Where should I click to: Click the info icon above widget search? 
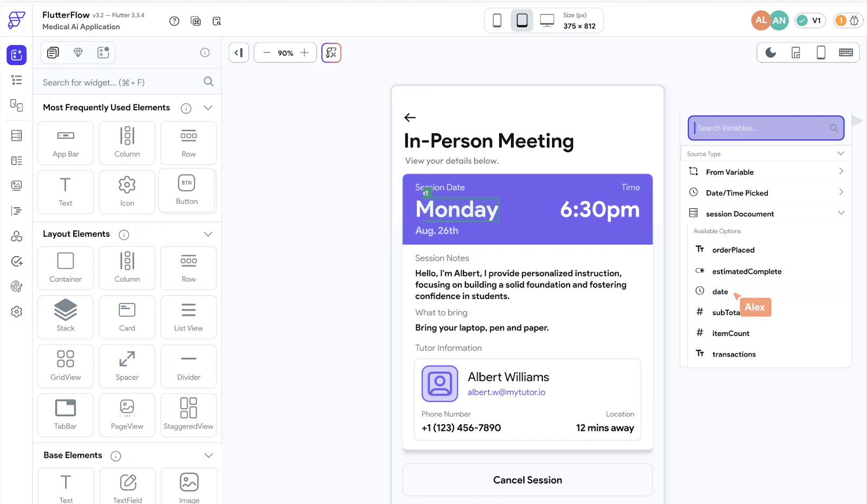click(205, 53)
